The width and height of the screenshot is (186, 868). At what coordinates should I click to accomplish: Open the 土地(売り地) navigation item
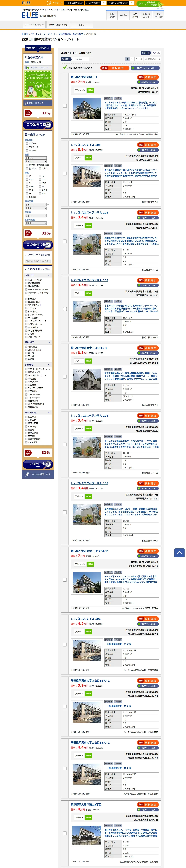click(x=135, y=15)
